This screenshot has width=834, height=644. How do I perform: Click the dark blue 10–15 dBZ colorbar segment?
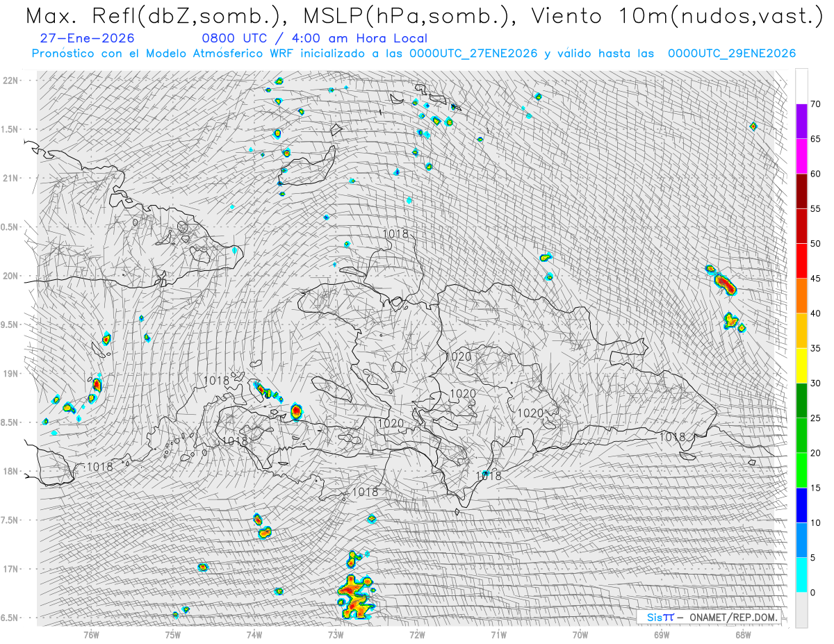801,505
